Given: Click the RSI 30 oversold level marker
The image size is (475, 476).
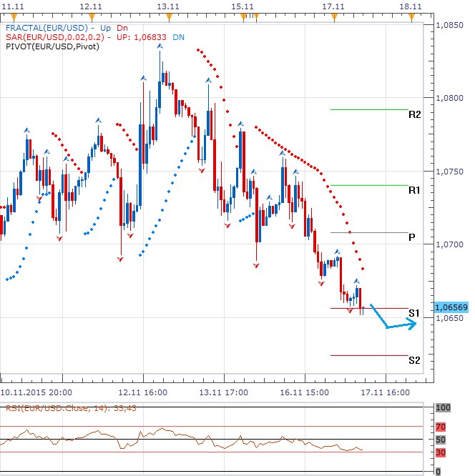Looking at the screenshot, I should point(442,452).
